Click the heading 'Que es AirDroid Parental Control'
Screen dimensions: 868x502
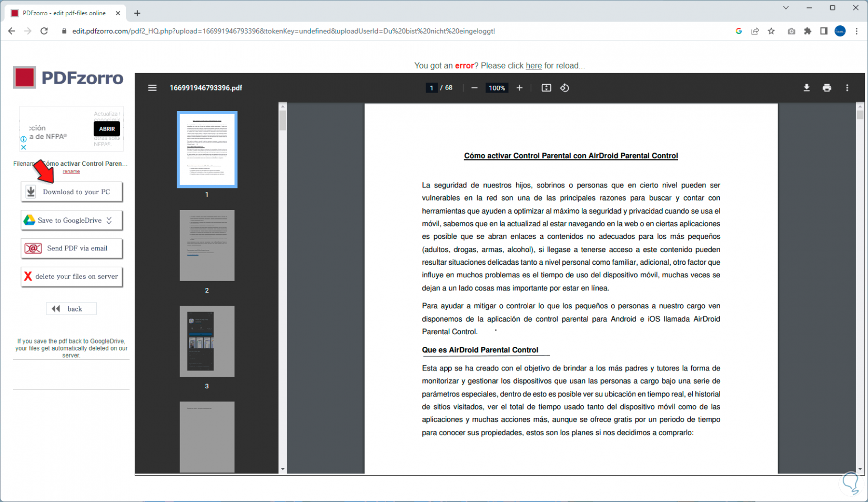tap(480, 350)
